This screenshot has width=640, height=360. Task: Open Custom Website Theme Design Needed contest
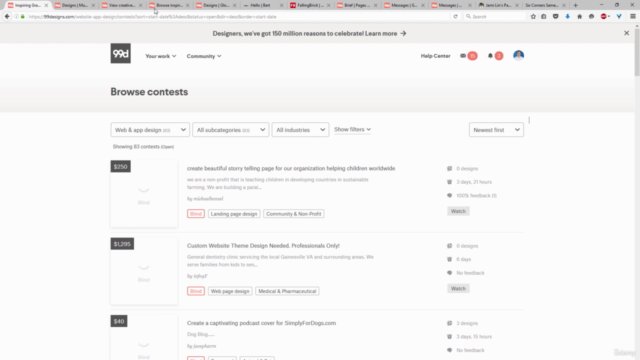[263, 246]
